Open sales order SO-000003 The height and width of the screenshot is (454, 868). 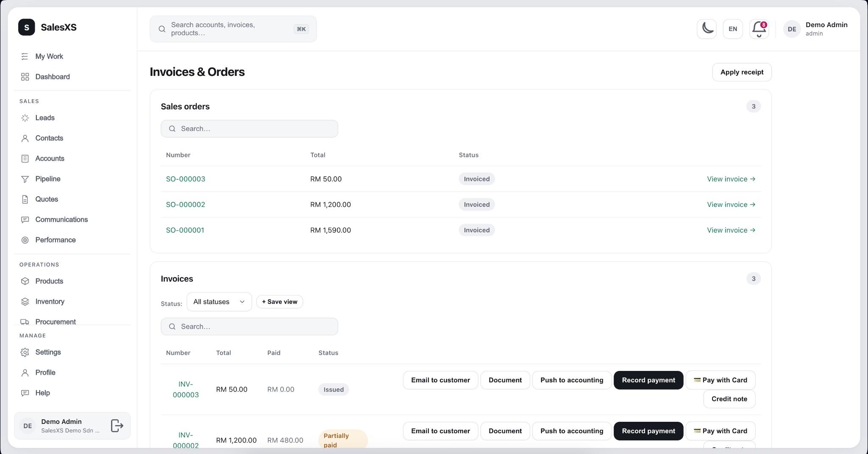(x=186, y=179)
